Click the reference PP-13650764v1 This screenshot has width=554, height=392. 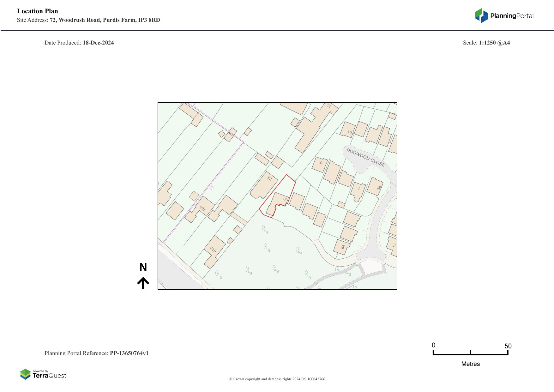point(129,353)
